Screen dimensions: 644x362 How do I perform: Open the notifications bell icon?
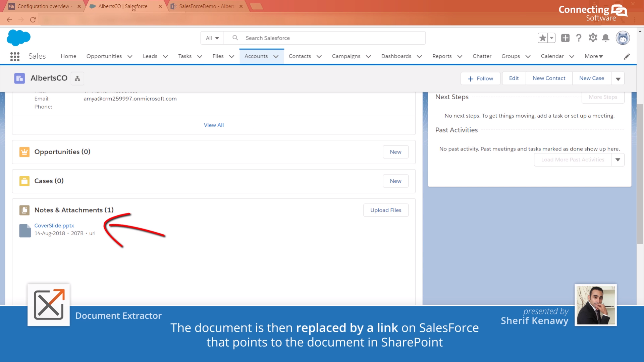tap(605, 38)
